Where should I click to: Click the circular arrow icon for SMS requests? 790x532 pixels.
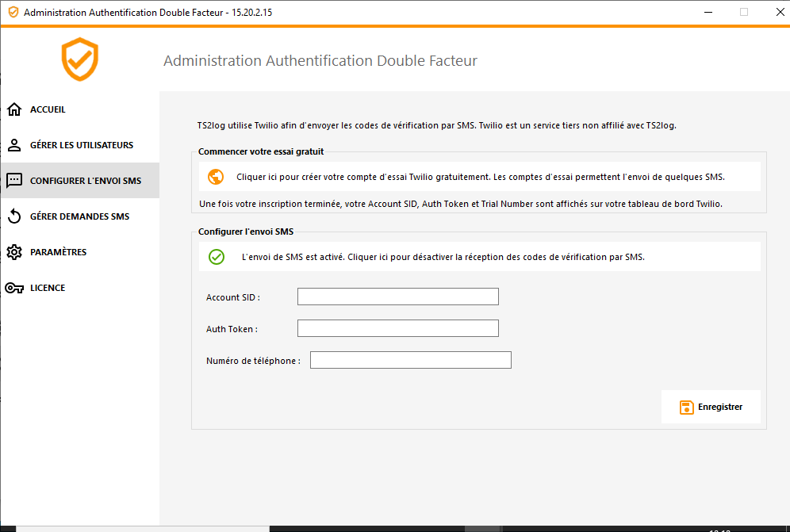[x=14, y=216]
